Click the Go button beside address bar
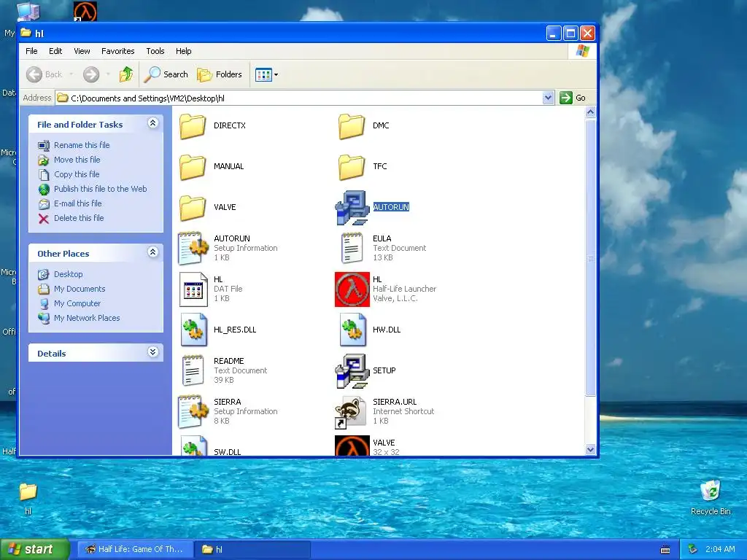The image size is (747, 560). (573, 98)
